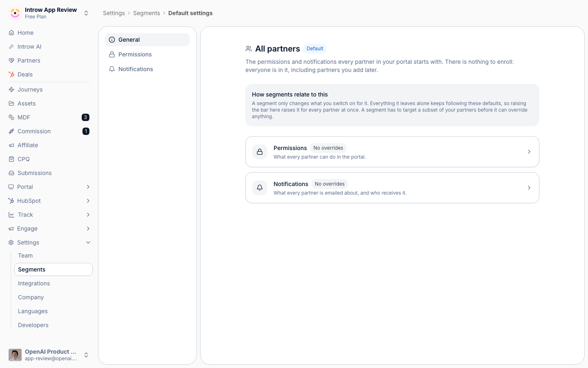
Task: Click the Journeys icon in sidebar
Action: tap(11, 90)
